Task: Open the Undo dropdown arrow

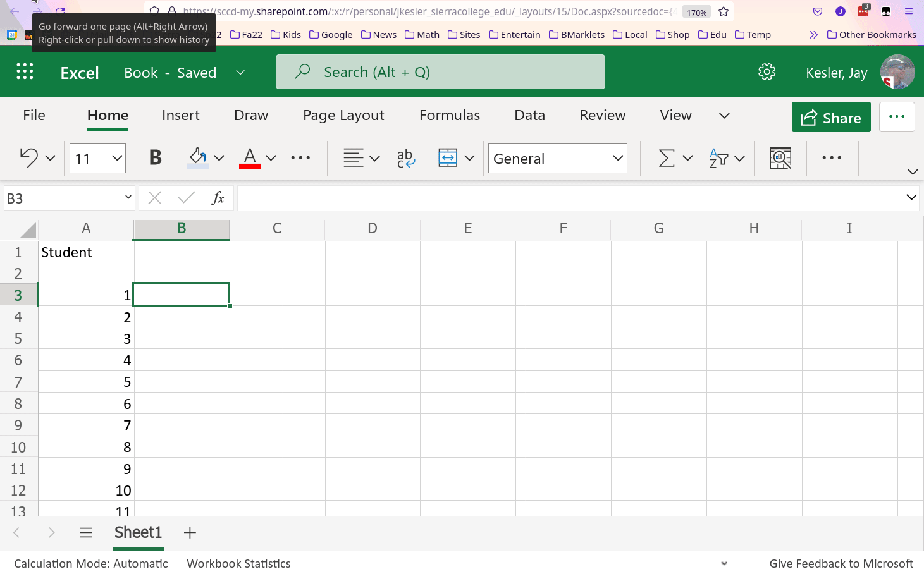Action: pyautogui.click(x=50, y=158)
